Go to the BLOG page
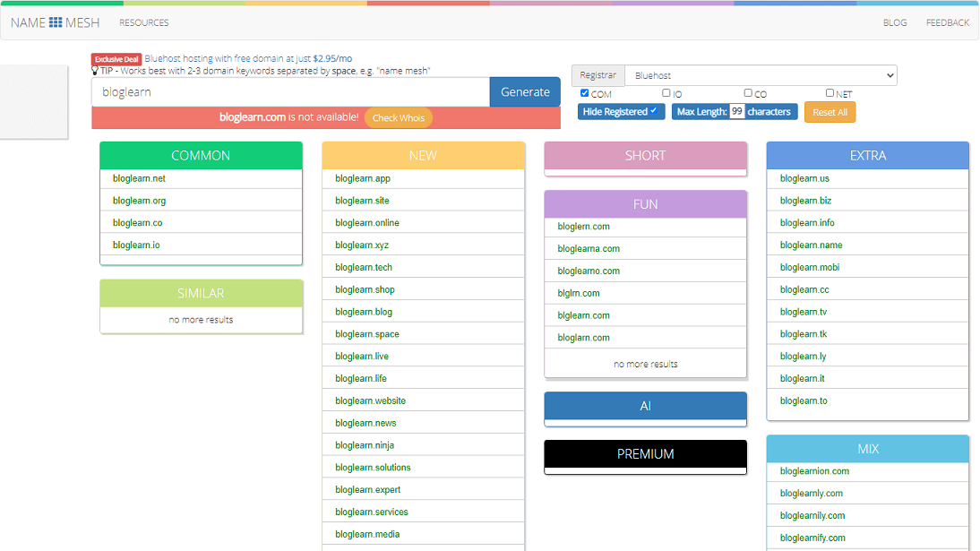 pyautogui.click(x=895, y=22)
